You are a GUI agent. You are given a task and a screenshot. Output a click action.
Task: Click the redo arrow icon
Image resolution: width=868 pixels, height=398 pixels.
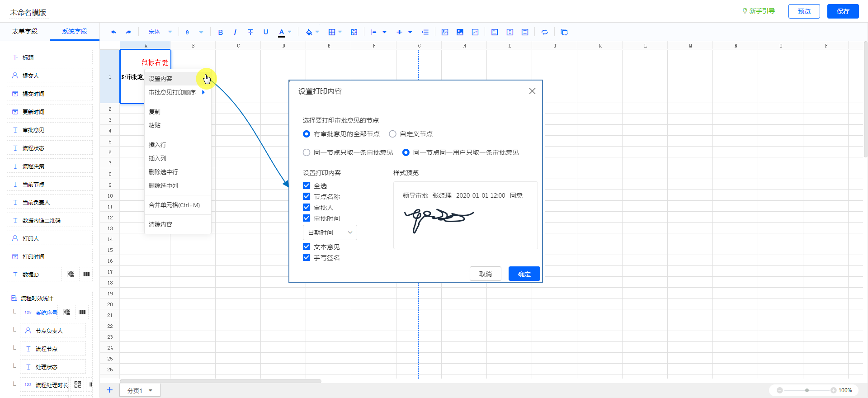(x=128, y=32)
